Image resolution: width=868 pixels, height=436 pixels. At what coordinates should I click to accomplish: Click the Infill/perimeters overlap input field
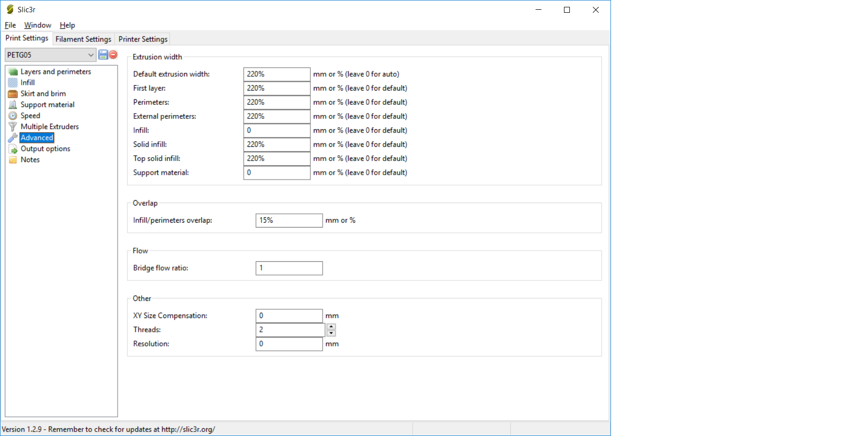pos(289,221)
